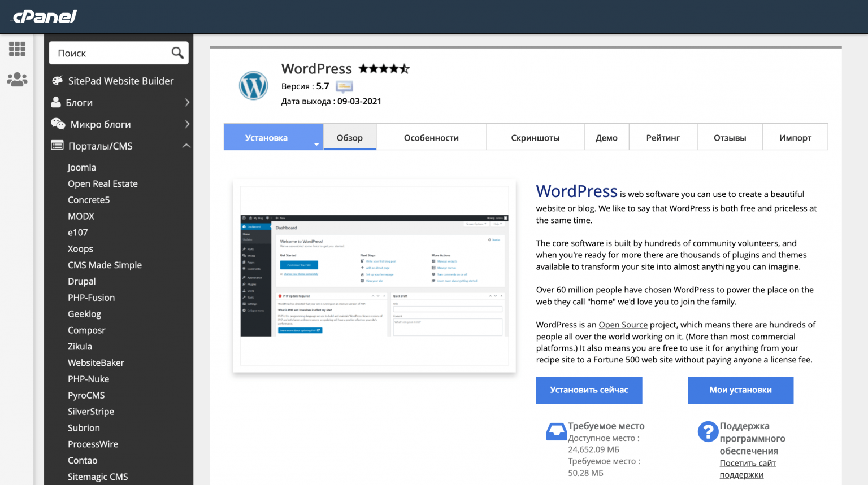Click the WordPress logo
This screenshot has height=485, width=868.
[253, 86]
